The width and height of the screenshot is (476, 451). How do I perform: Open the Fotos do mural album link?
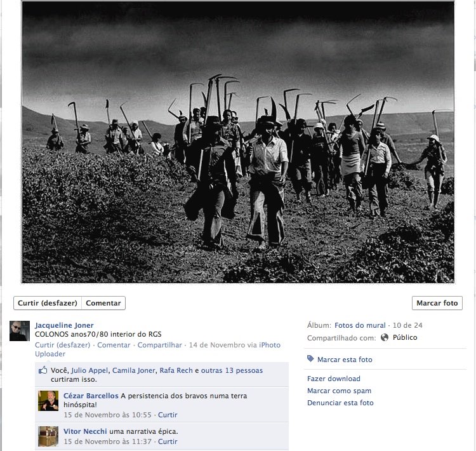tap(360, 325)
